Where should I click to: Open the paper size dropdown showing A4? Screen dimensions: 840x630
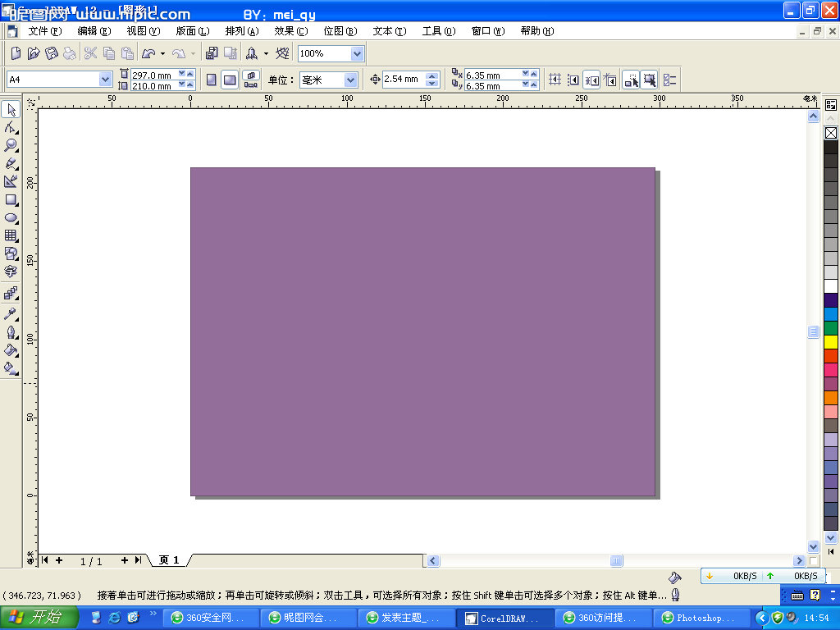tap(107, 80)
